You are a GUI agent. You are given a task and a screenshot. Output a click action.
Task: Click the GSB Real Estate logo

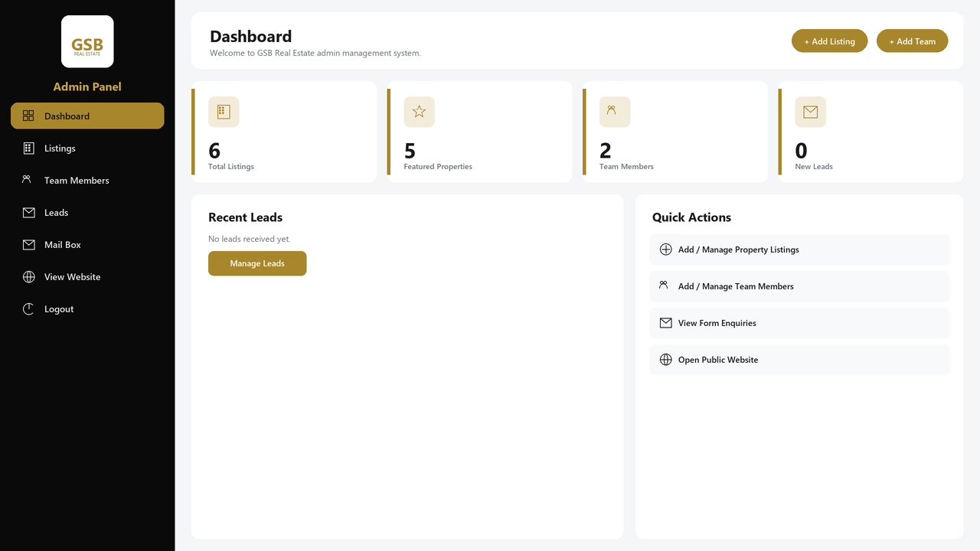point(87,41)
